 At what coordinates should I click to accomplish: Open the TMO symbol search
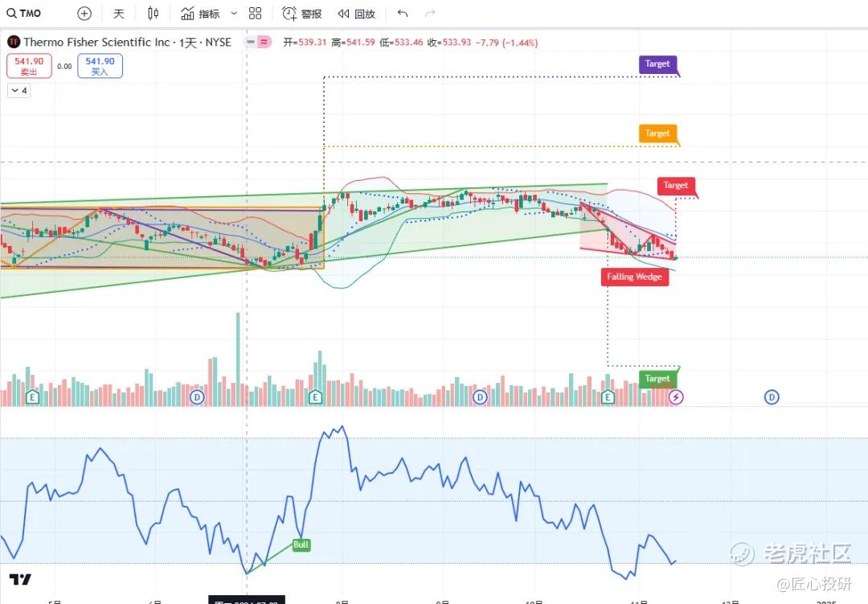pyautogui.click(x=24, y=14)
